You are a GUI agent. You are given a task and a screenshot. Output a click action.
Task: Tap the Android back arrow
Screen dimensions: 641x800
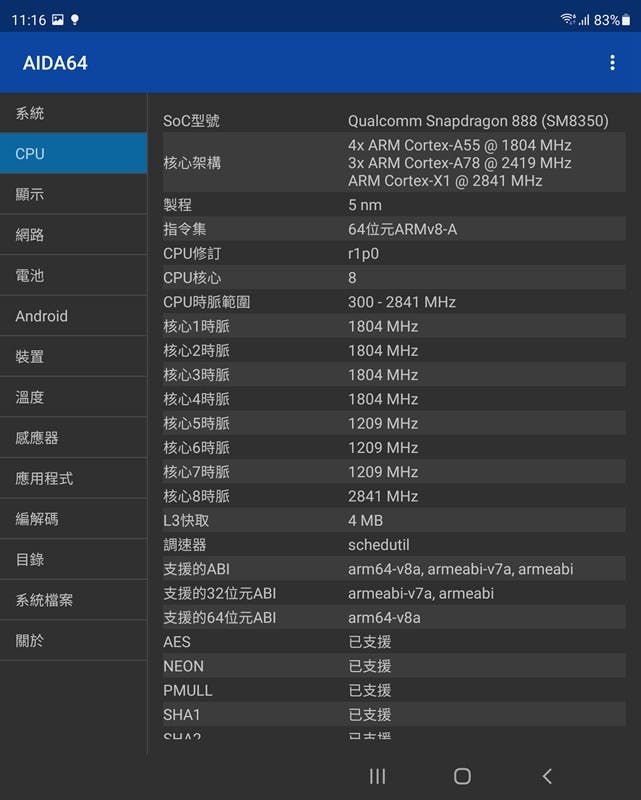(547, 776)
